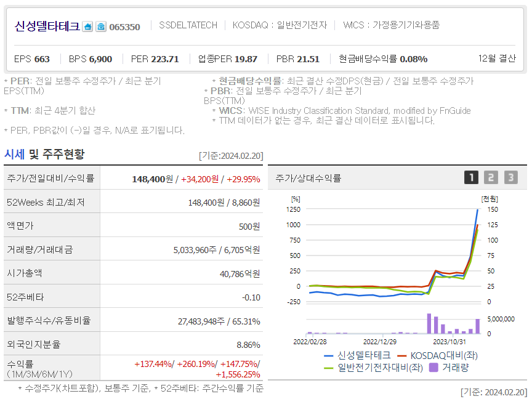Click the 수익률 (1M/3M/6M/1Y) row label
Screen dimensions: 532x399
pyautogui.click(x=39, y=369)
